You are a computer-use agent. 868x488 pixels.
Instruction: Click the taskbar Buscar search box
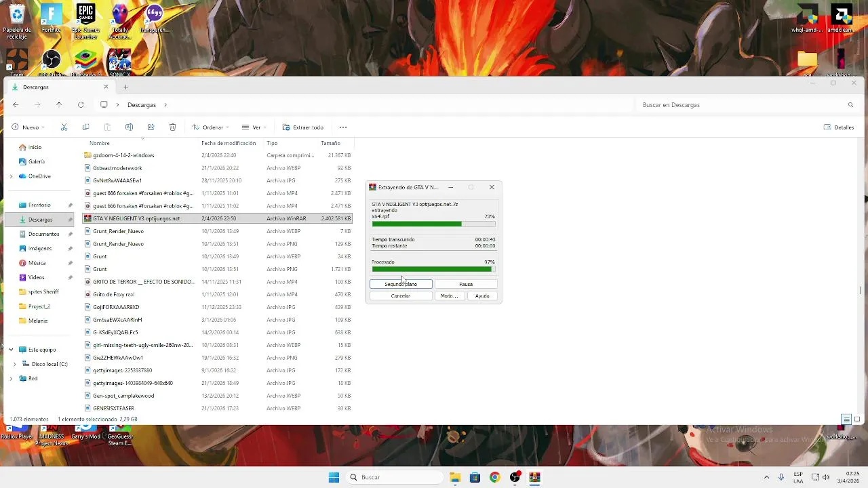[x=395, y=477]
